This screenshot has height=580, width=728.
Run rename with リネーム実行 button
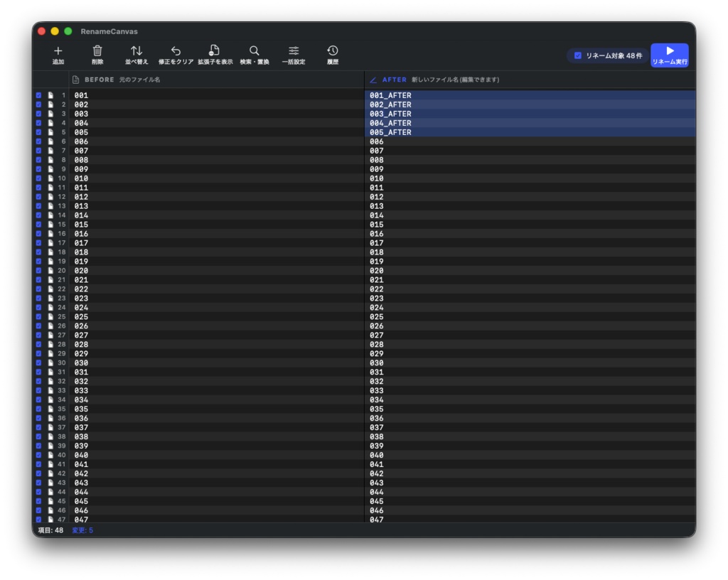tap(670, 55)
